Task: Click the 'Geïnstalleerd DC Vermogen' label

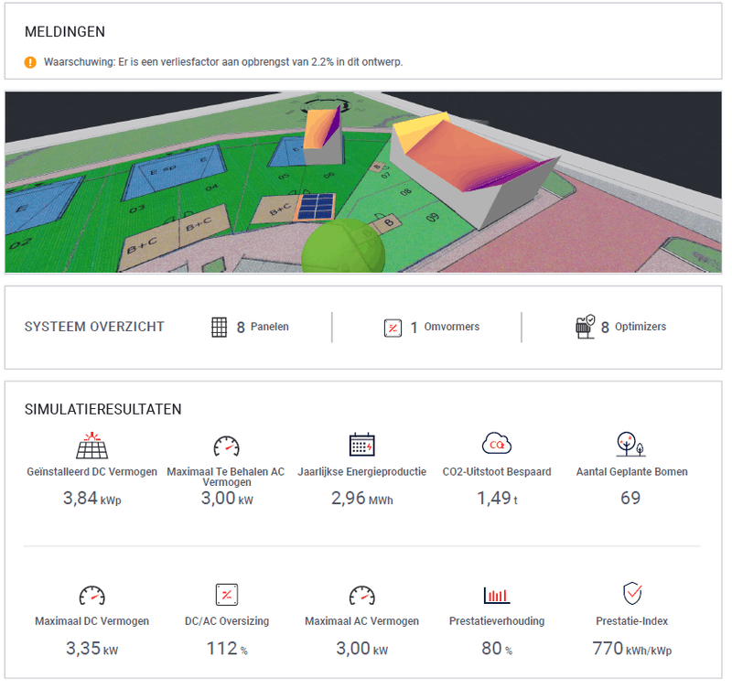Action: click(92, 472)
